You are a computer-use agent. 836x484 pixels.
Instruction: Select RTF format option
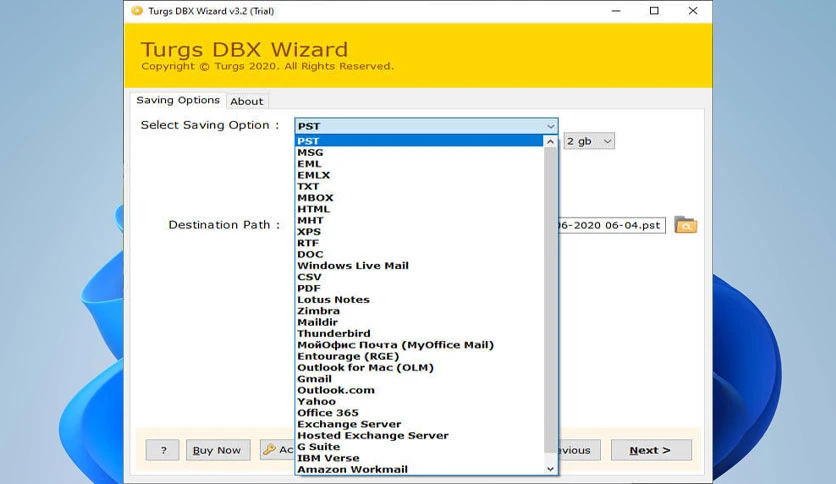tap(420, 243)
